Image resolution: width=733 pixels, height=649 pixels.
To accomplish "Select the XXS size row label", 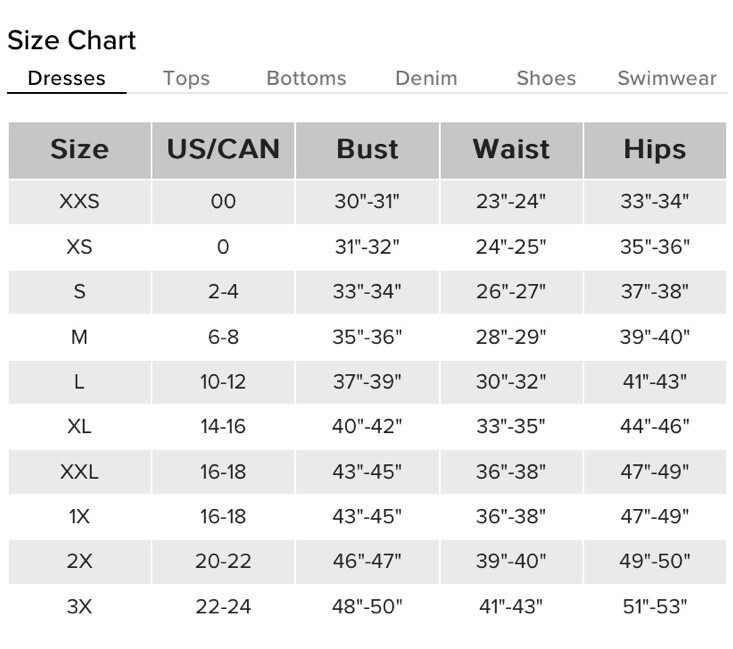I will [x=79, y=202].
